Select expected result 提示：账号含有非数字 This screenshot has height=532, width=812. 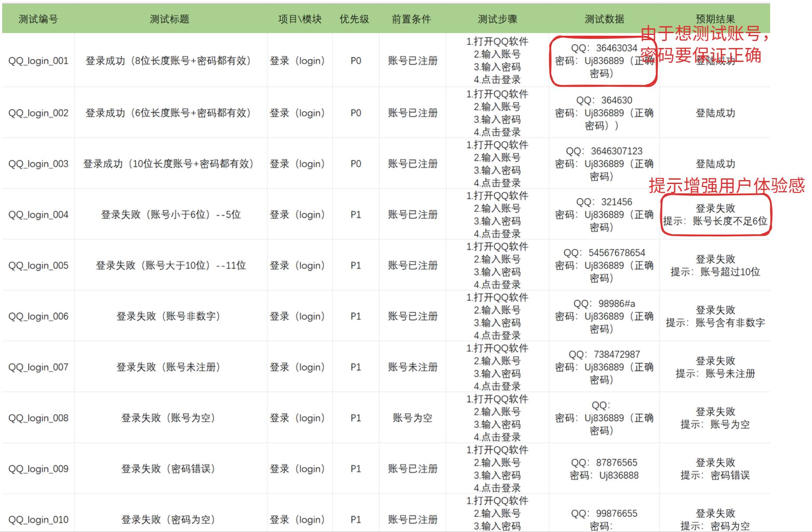click(x=715, y=323)
